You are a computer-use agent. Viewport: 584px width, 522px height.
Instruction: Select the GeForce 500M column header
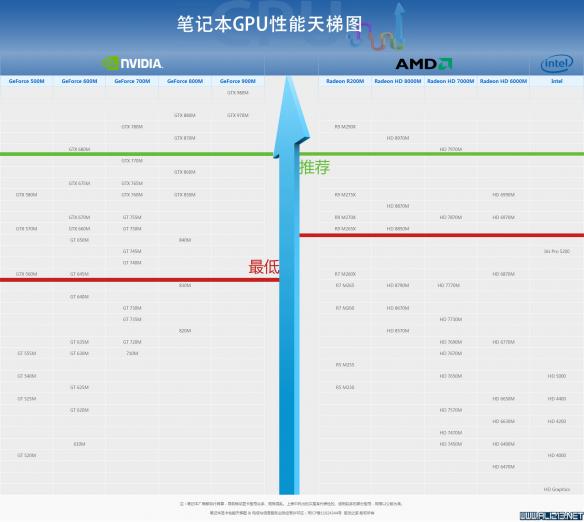[26, 81]
